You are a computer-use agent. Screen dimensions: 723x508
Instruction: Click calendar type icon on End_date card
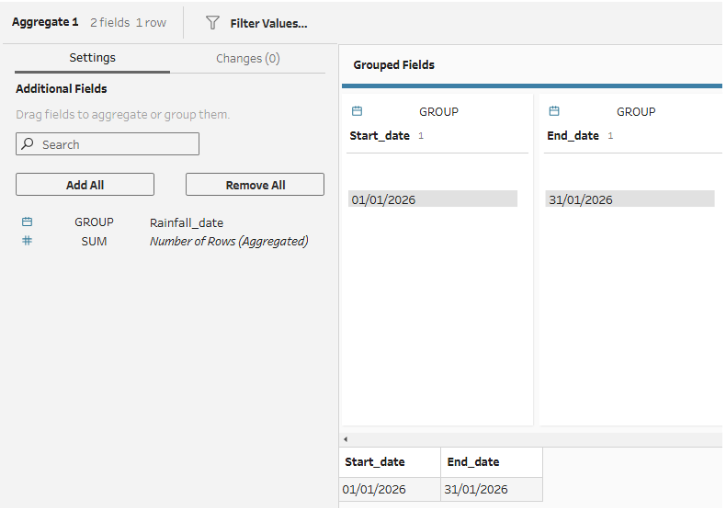(x=555, y=112)
